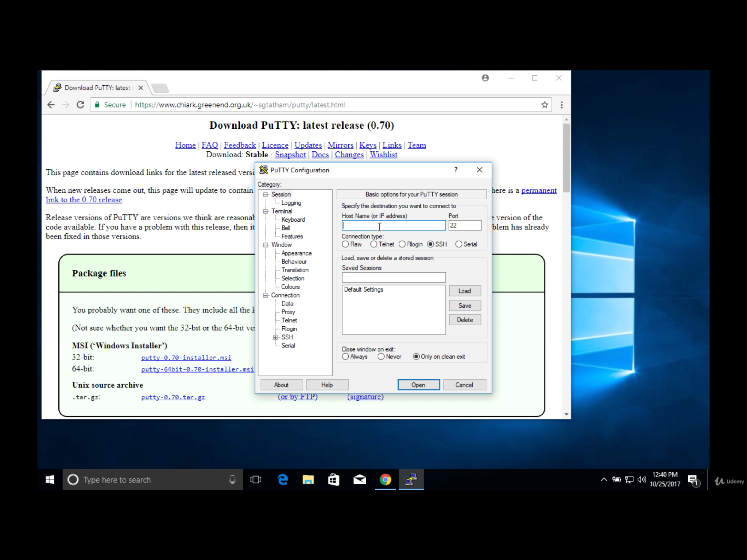Screen dimensions: 747x560
Task: Click Cortana search box on taskbar
Action: tap(153, 480)
